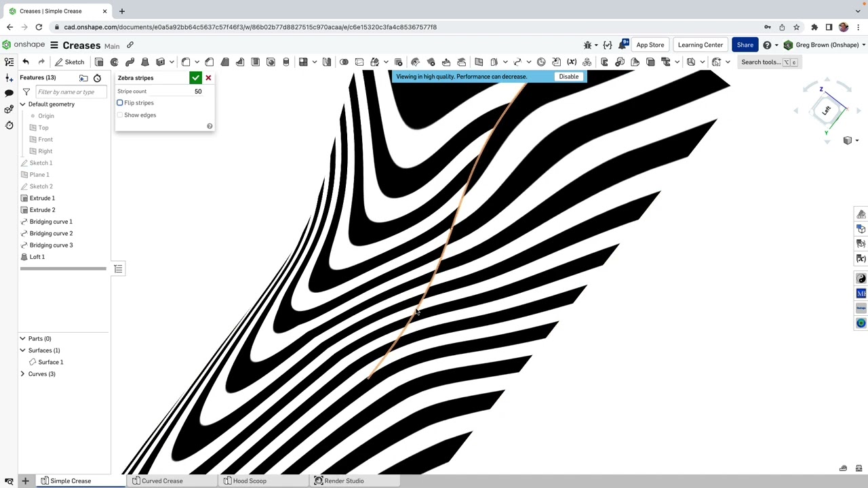This screenshot has width=868, height=488.
Task: Open the App Store
Action: [x=650, y=45]
